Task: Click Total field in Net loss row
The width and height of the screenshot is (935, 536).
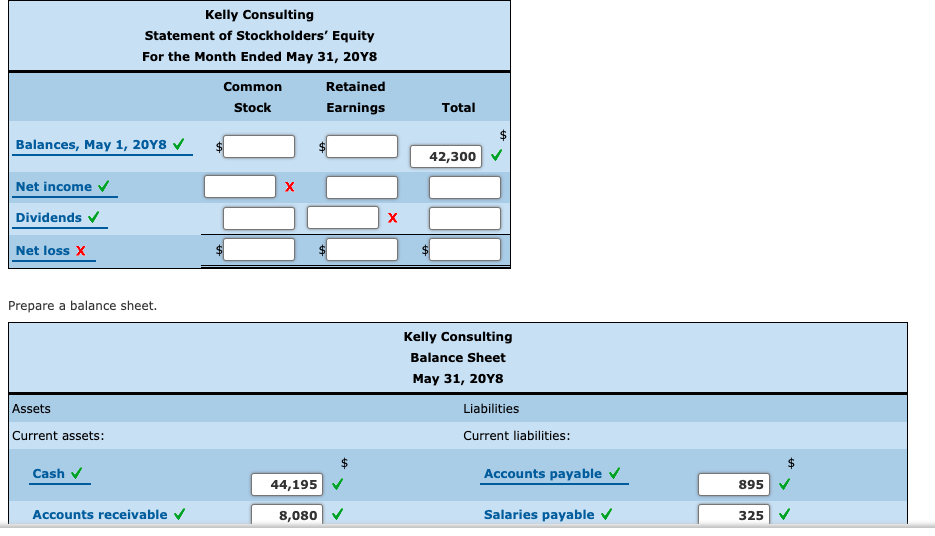Action: pyautogui.click(x=465, y=249)
